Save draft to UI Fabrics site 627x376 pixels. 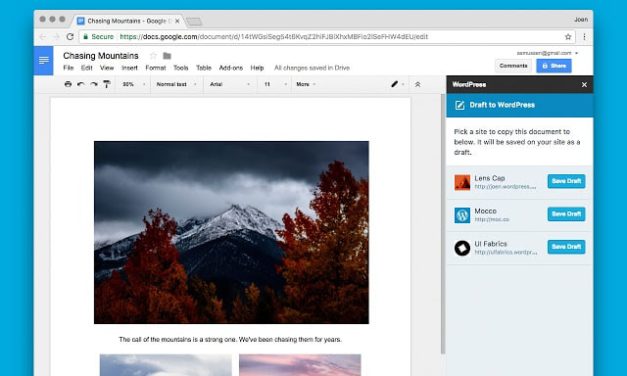click(x=566, y=247)
